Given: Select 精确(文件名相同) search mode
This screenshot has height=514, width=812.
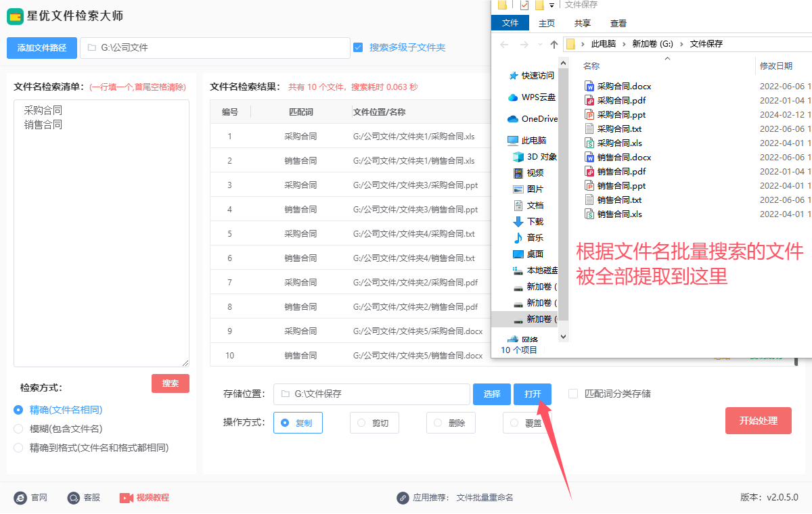Looking at the screenshot, I should pyautogui.click(x=18, y=410).
